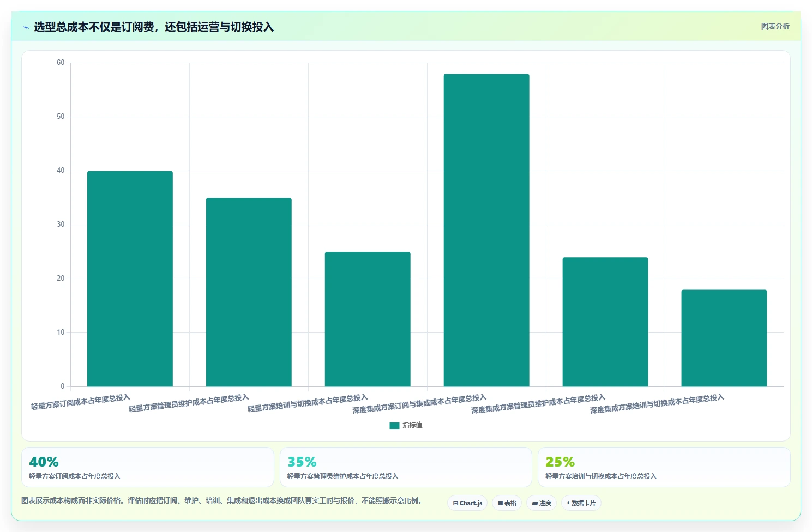The width and height of the screenshot is (812, 532).
Task: Click the 图表分析 label in the header
Action: (775, 26)
